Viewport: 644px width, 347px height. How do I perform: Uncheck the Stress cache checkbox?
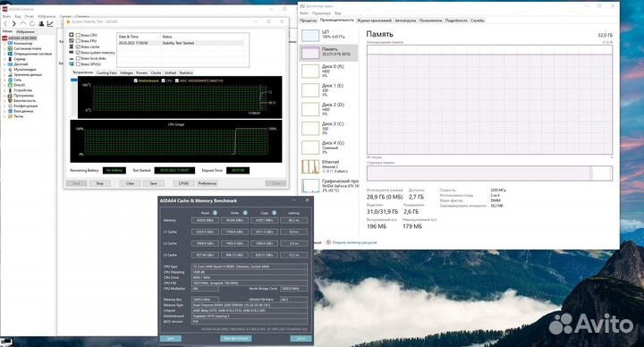(78, 47)
